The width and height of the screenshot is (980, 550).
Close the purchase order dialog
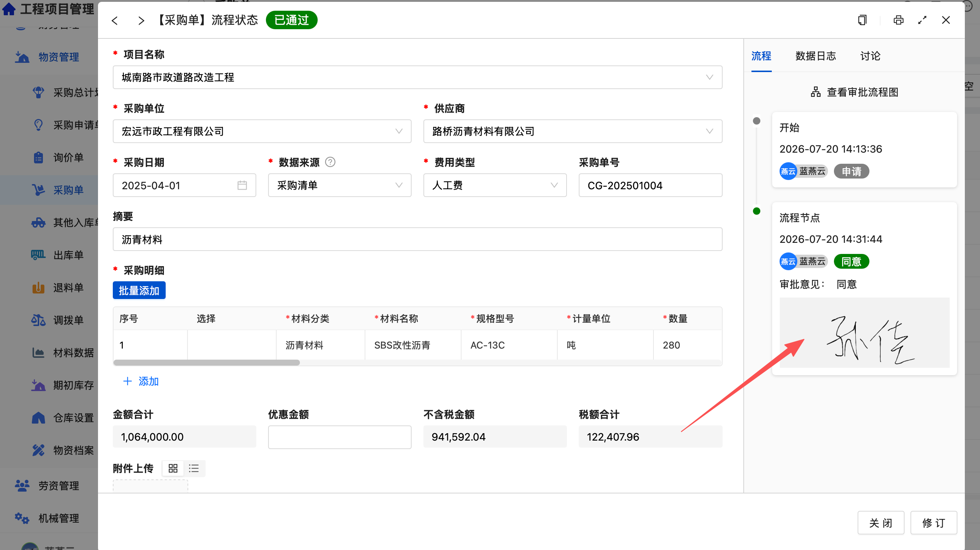[x=946, y=20]
